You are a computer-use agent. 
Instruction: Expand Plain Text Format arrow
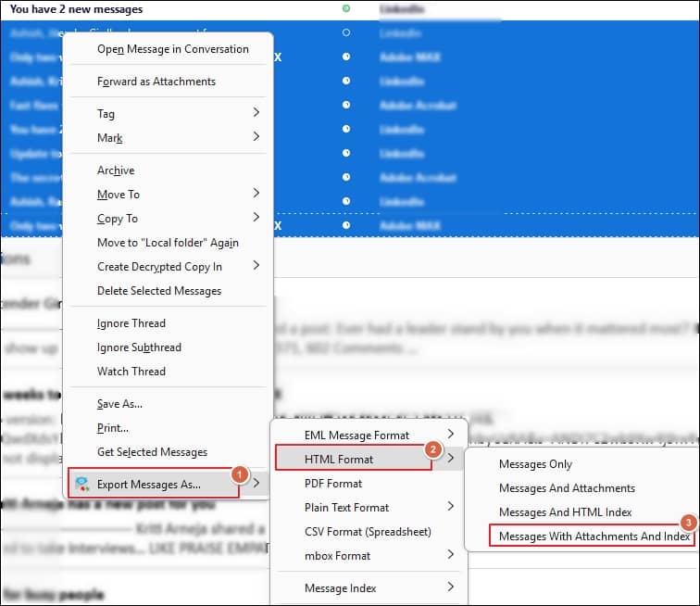click(450, 506)
